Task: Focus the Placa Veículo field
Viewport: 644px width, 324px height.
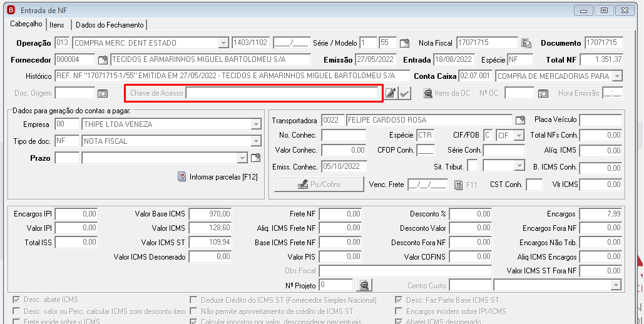Action: coord(600,120)
